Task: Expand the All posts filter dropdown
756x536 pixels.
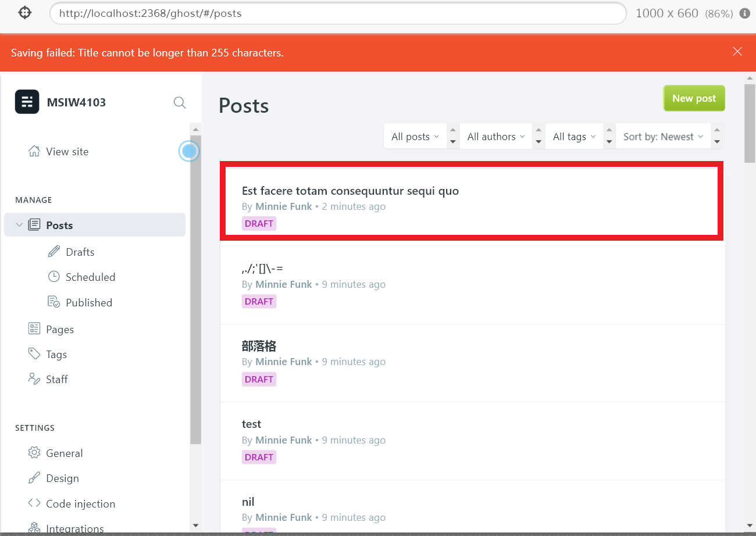Action: [415, 136]
